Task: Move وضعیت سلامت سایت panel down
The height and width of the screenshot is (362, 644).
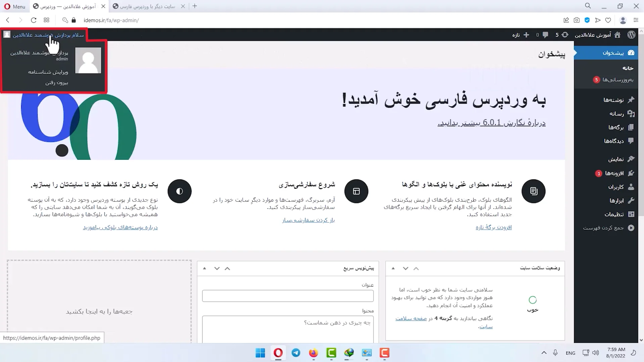Action: (405, 268)
